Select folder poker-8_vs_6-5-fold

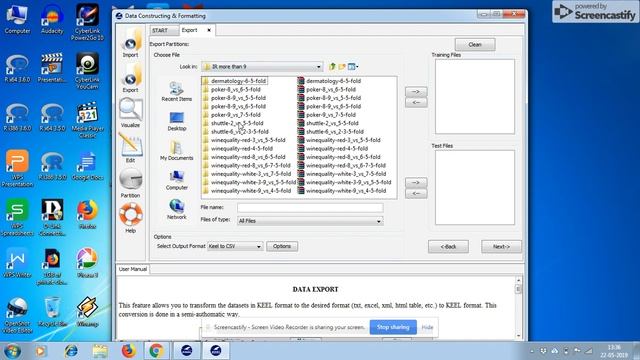pyautogui.click(x=231, y=89)
